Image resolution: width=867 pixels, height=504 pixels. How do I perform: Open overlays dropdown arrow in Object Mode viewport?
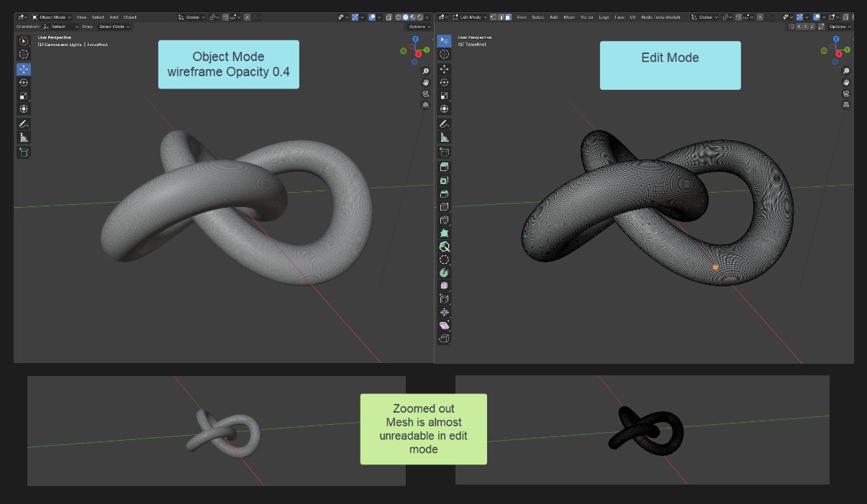click(x=381, y=17)
